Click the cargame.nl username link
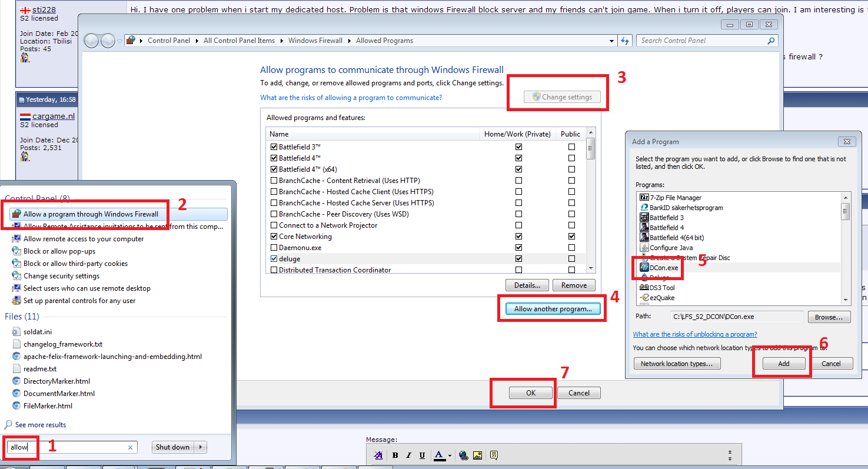868x469 pixels. click(54, 117)
